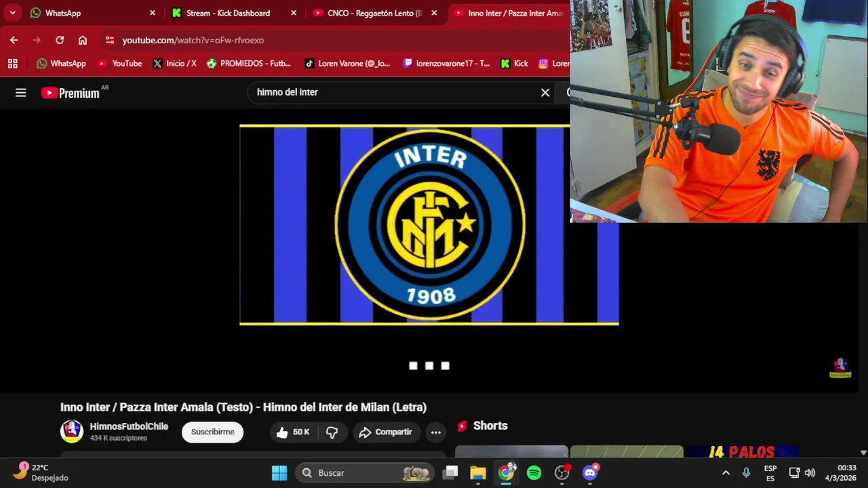This screenshot has height=488, width=868.
Task: Open the PROMIEDOS - Futb... bookmark
Action: pos(249,63)
